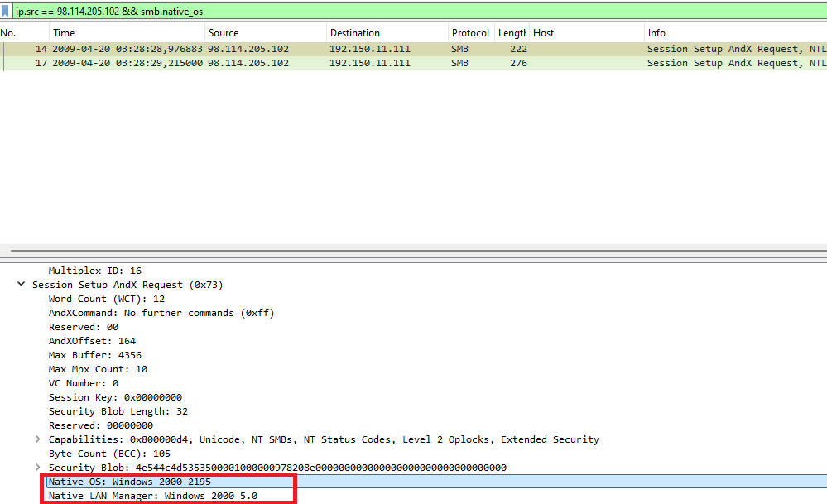
Task: Click the Source column header
Action: (x=224, y=33)
